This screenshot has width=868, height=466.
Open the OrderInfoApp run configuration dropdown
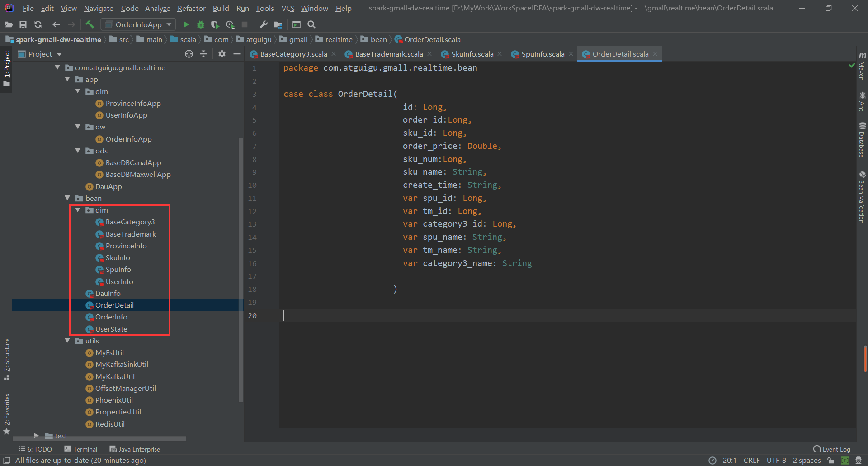(138, 24)
